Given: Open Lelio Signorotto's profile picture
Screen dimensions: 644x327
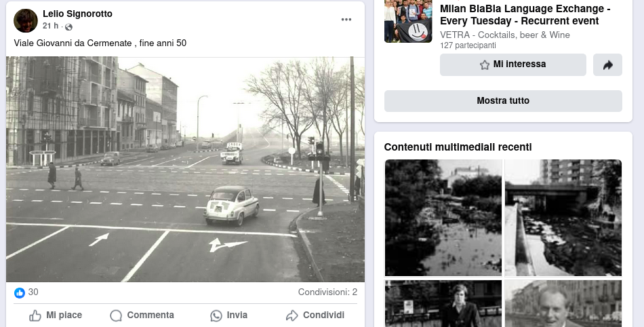Looking at the screenshot, I should pyautogui.click(x=26, y=20).
